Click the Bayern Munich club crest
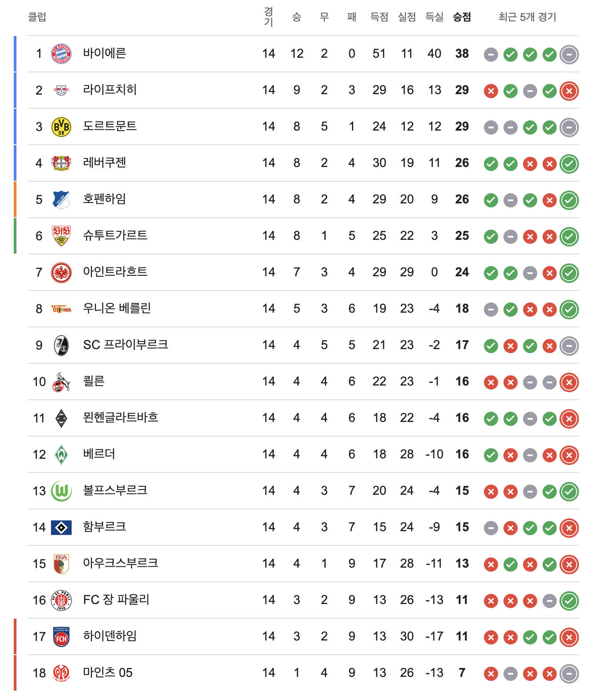Viewport: 595px width, 700px height. [61, 54]
